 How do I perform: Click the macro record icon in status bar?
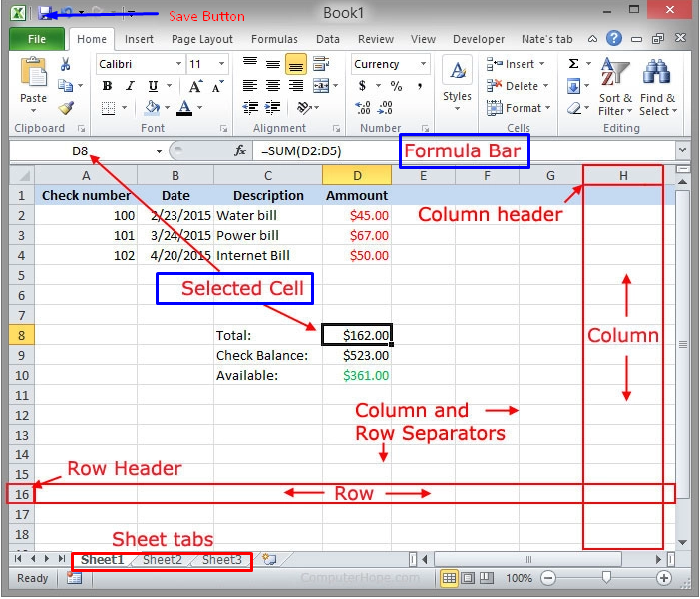(x=74, y=578)
